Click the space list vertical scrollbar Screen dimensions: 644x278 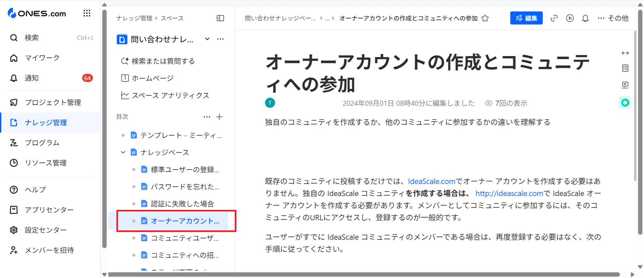pyautogui.click(x=104, y=129)
